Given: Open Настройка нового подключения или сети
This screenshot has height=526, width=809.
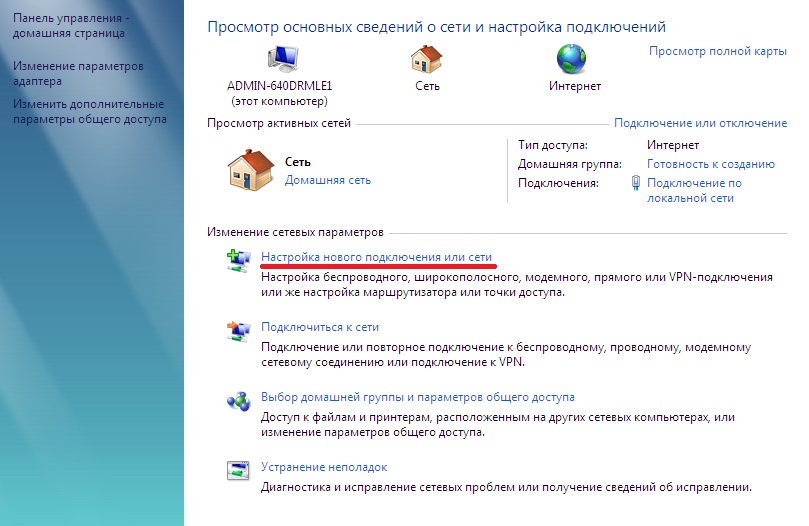Looking at the screenshot, I should tap(377, 257).
